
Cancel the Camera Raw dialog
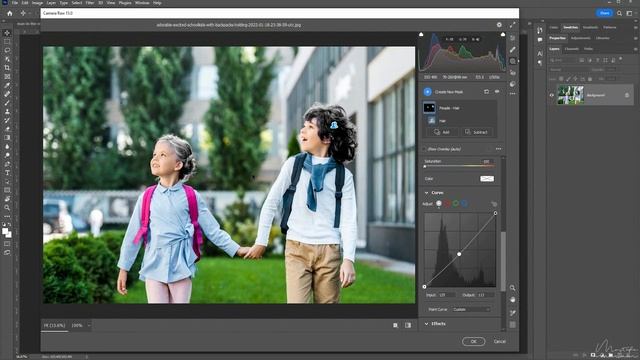click(500, 341)
